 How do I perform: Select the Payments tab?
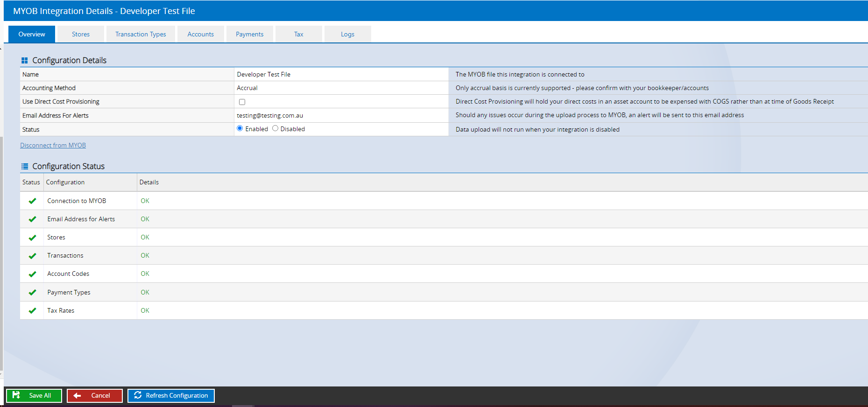(x=250, y=34)
